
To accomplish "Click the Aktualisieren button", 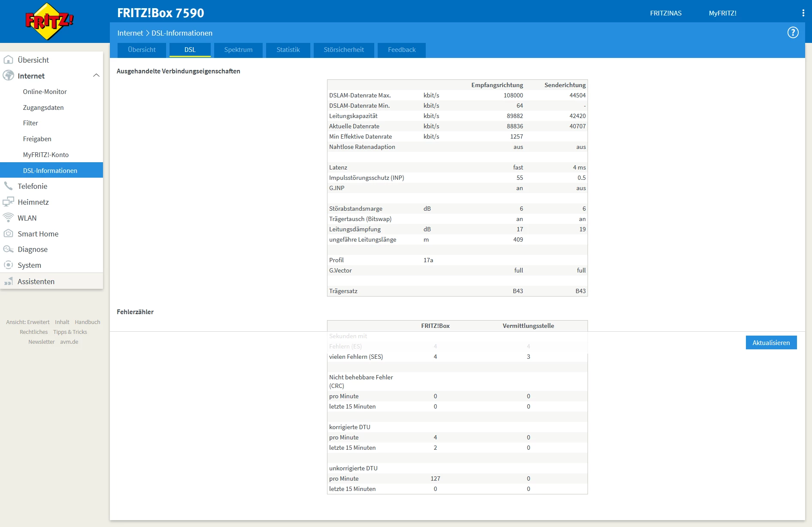I will pos(771,342).
